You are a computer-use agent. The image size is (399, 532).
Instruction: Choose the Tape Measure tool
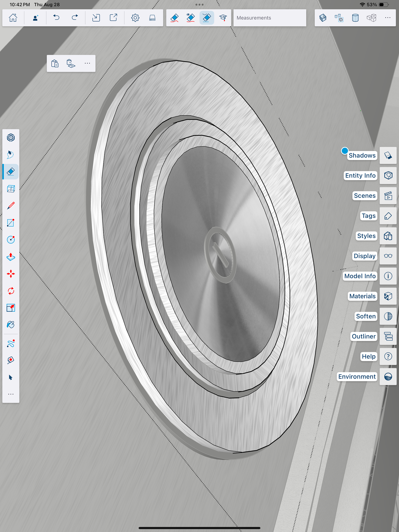pyautogui.click(x=11, y=360)
